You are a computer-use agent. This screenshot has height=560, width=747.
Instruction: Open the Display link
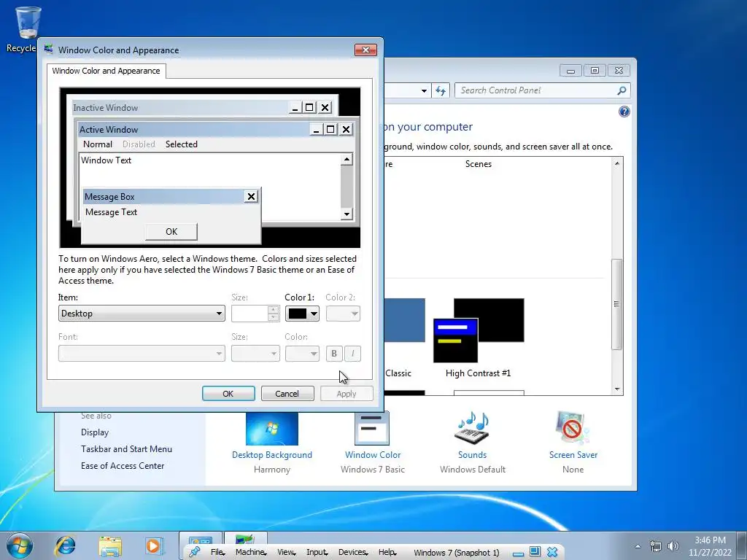point(95,432)
